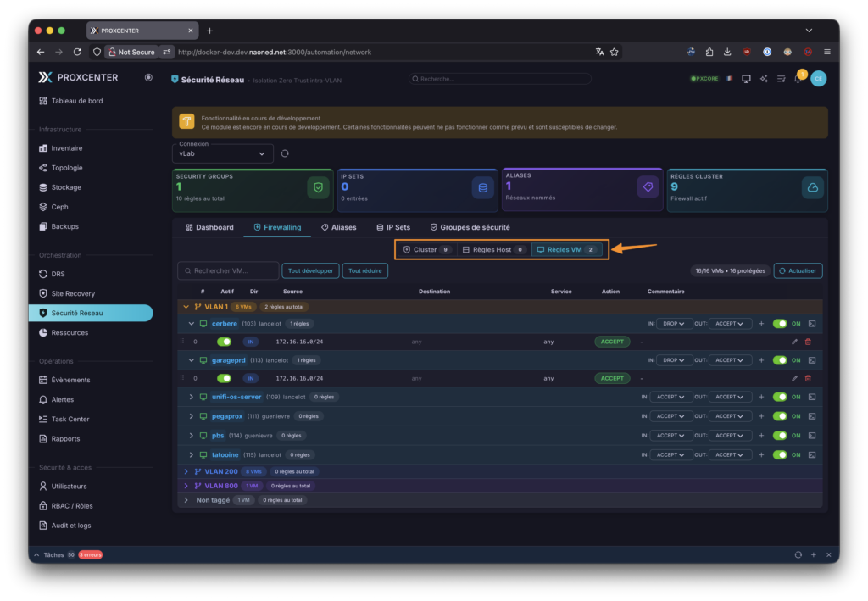The width and height of the screenshot is (868, 601).
Task: Click the Tout développer button
Action: tap(310, 270)
